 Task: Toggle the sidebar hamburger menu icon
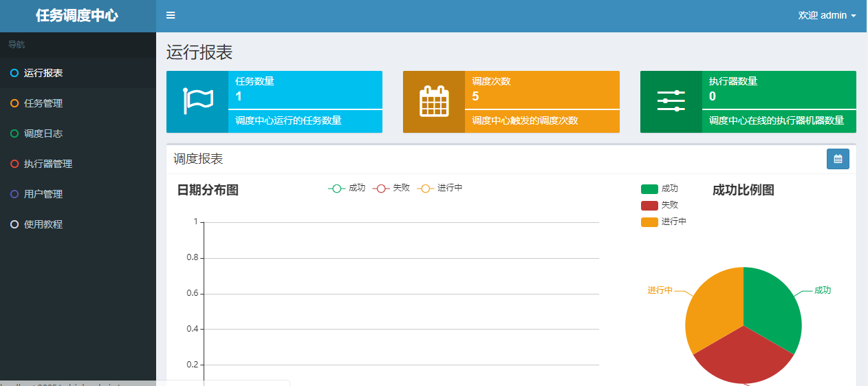tap(171, 15)
